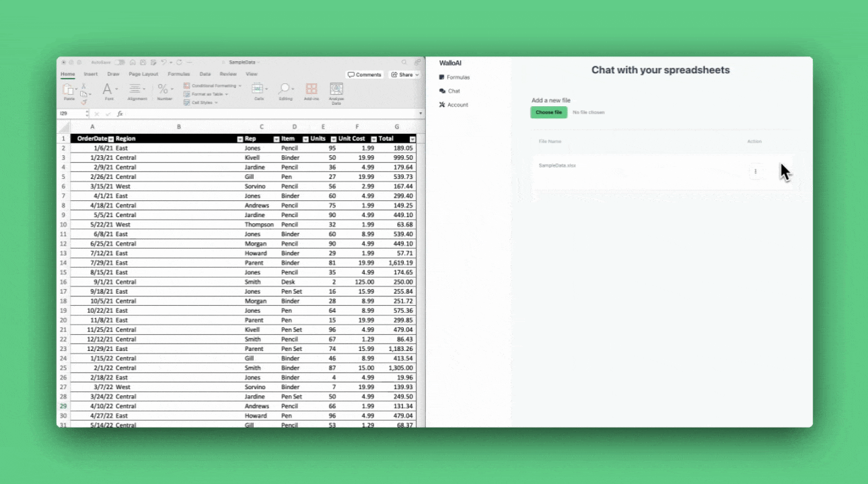Toggle the AutoSave switch
The image size is (868, 484).
[119, 62]
